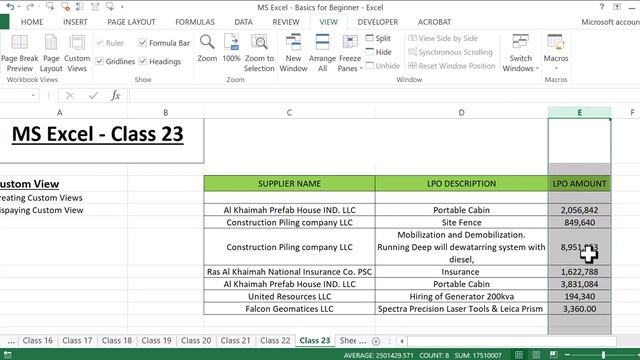Open the Zoom dialog
This screenshot has height=360, width=640.
tap(207, 48)
